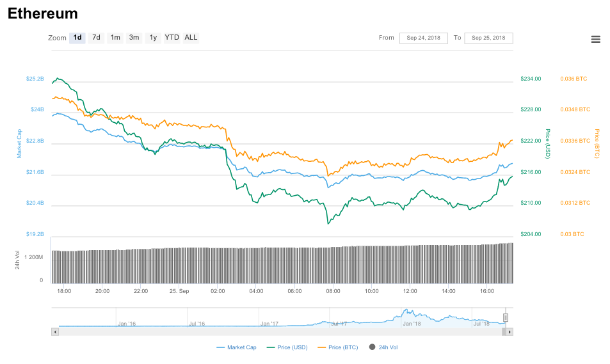Click the 18:00 time axis label
This screenshot has height=364, width=610.
(64, 291)
